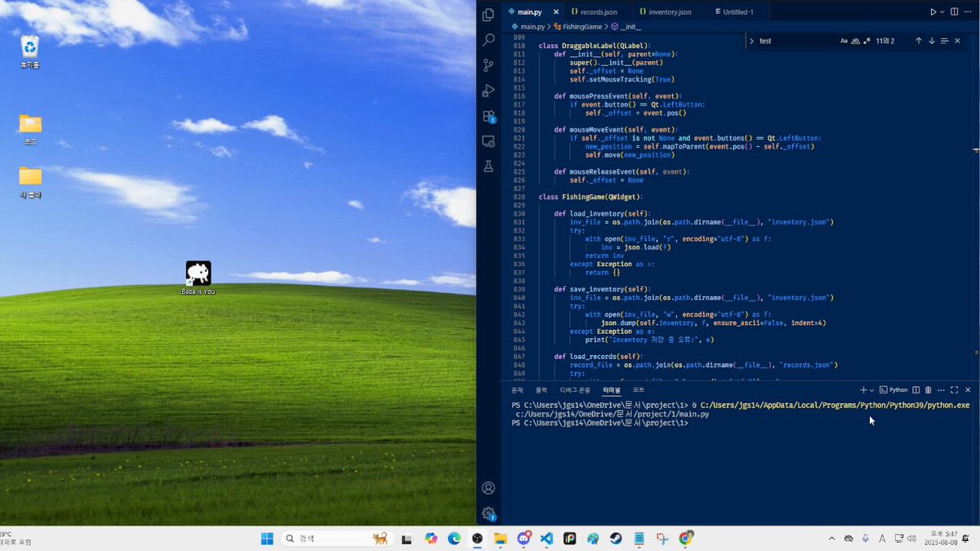Open the Extensions view
This screenshot has width=980, height=551.
(x=488, y=116)
